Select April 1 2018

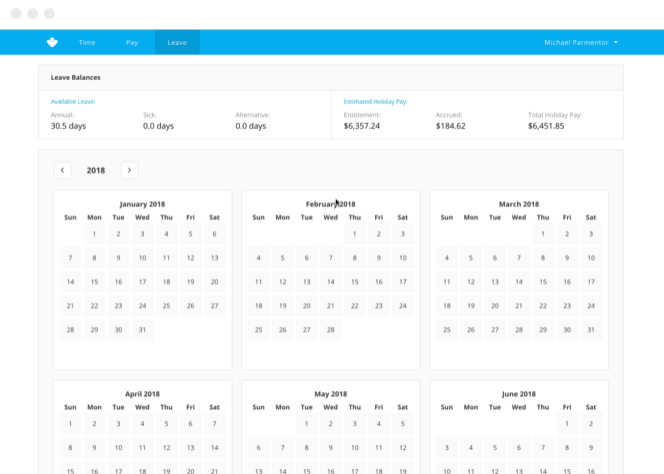[70, 424]
